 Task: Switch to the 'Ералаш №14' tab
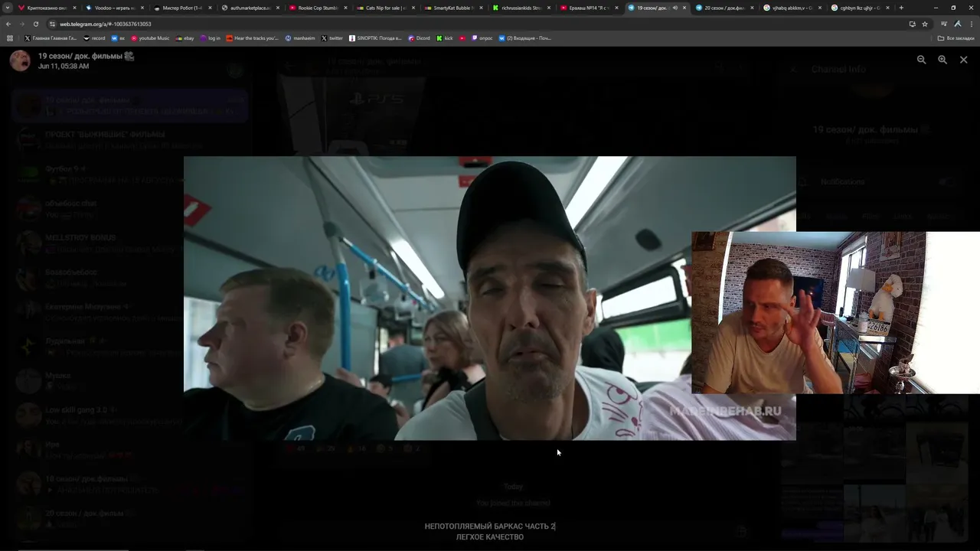point(589,8)
